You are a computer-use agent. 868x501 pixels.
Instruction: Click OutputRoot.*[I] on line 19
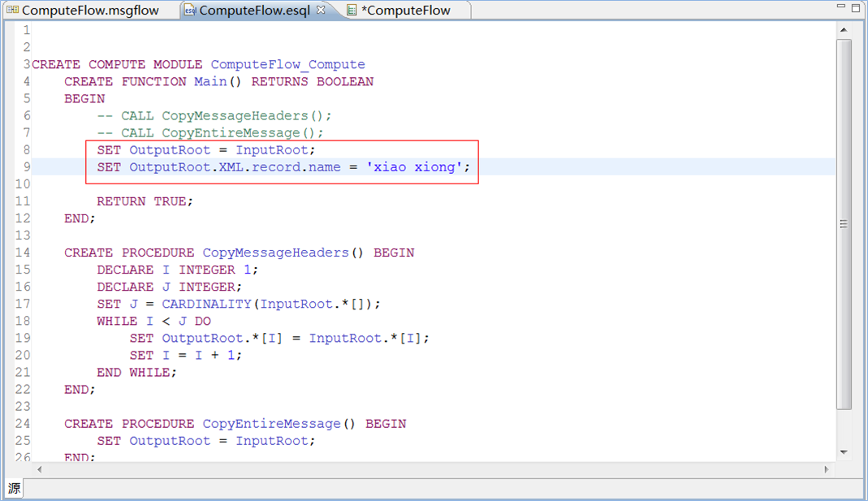(x=222, y=339)
